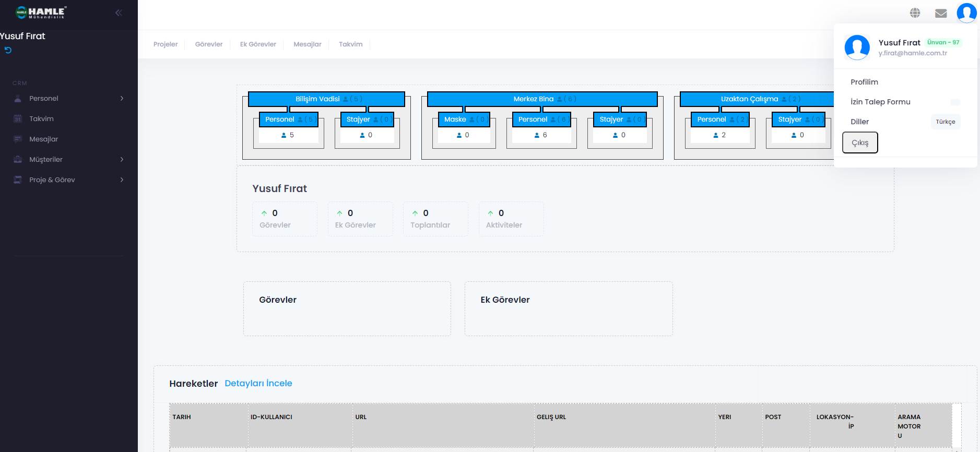Select Profilim from the user menu
Viewport: 980px width, 452px height.
pos(864,82)
